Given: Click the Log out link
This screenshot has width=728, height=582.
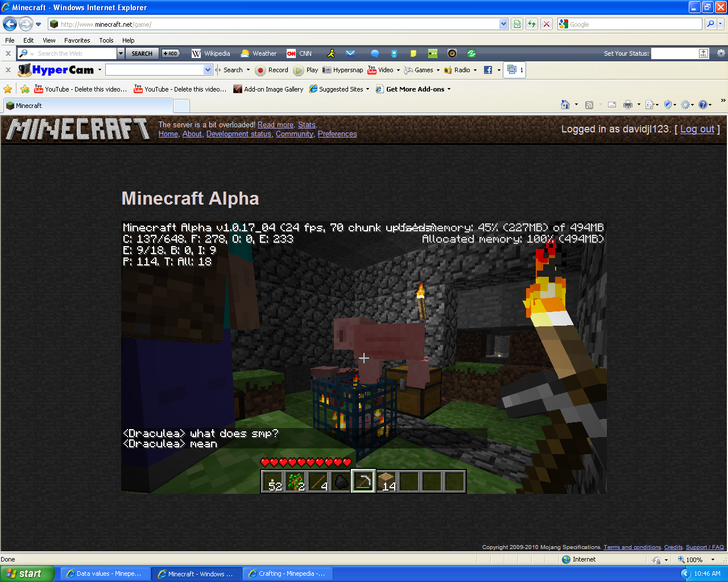Looking at the screenshot, I should 697,129.
